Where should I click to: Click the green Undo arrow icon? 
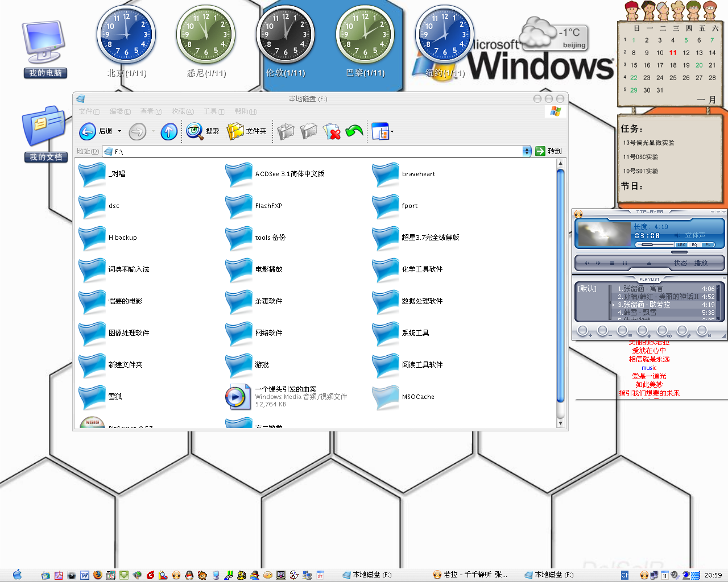[x=354, y=132]
